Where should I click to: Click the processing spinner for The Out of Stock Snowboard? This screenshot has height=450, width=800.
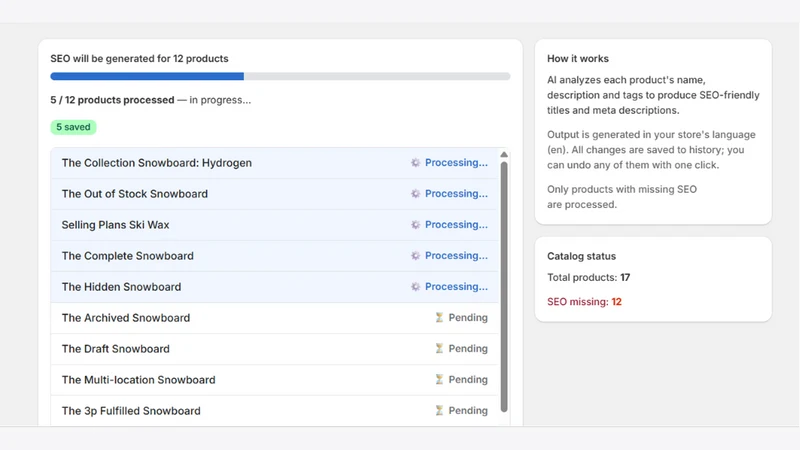[x=415, y=194]
